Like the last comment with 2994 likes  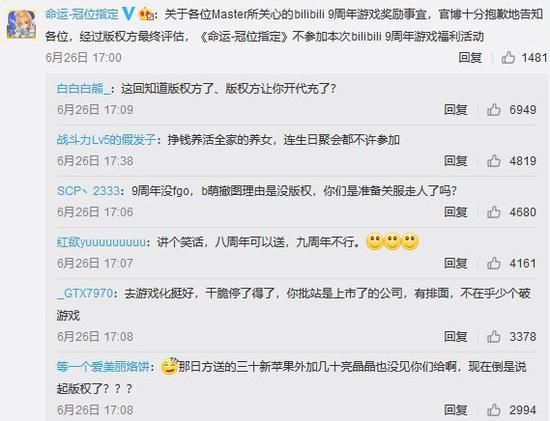point(494,410)
